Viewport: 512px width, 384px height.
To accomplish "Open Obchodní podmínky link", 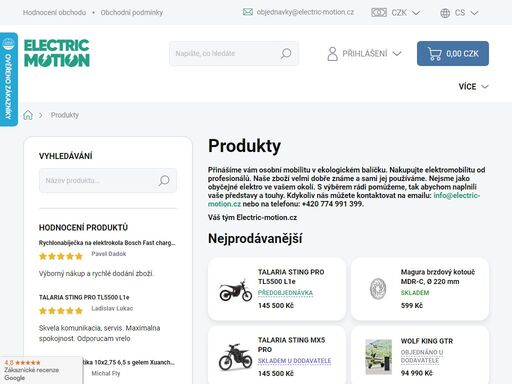I will pos(132,13).
